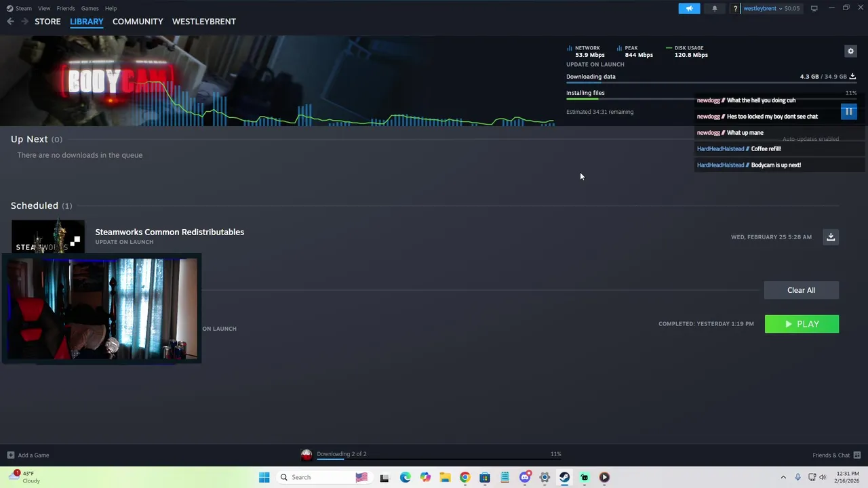868x488 pixels.
Task: Click the Add a Game plus icon
Action: point(10,455)
